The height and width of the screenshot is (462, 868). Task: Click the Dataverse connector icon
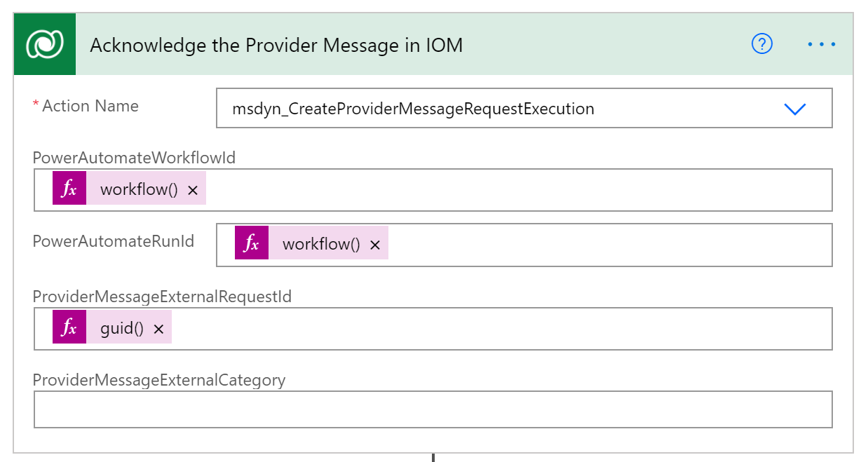[x=43, y=43]
